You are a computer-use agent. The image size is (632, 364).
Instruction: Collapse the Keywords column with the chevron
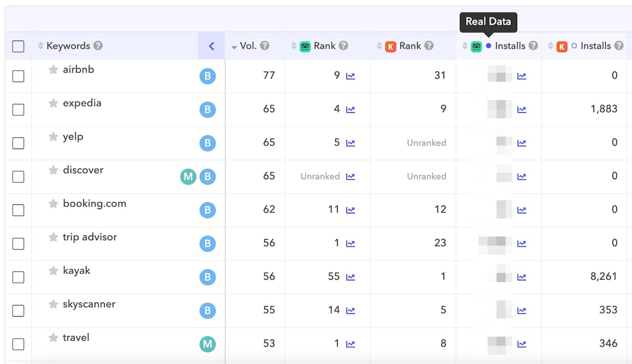[211, 46]
